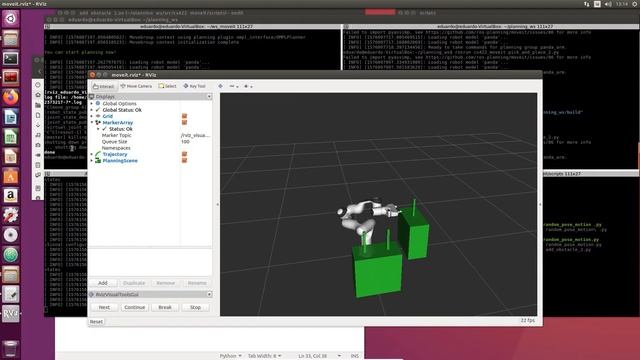Viewport: 640px width, 360px height.
Task: Toggle the Grid display checkbox
Action: click(184, 116)
